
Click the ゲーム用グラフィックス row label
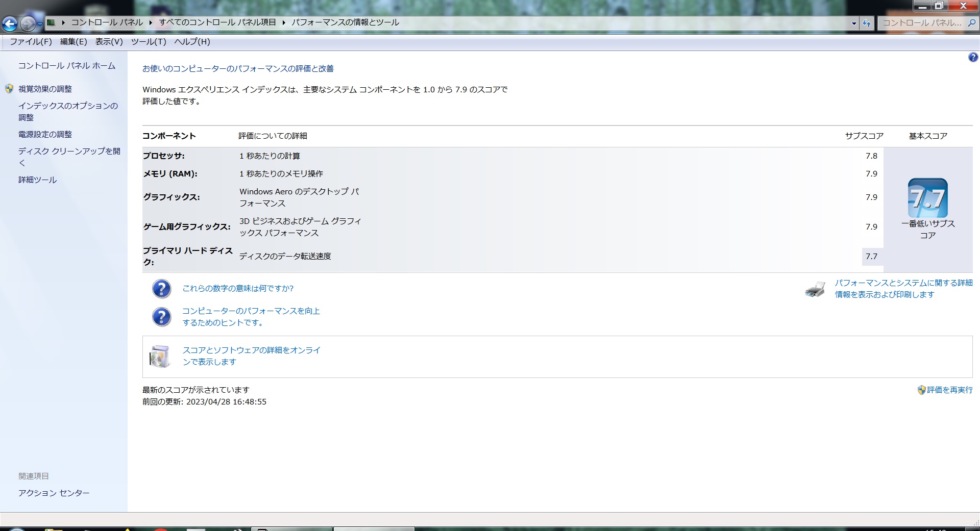click(187, 227)
